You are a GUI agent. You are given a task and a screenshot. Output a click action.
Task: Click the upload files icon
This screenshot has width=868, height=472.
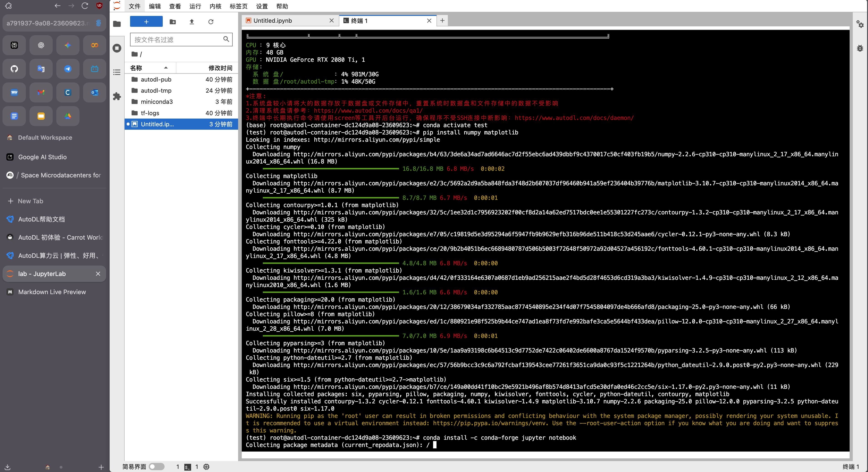(192, 22)
